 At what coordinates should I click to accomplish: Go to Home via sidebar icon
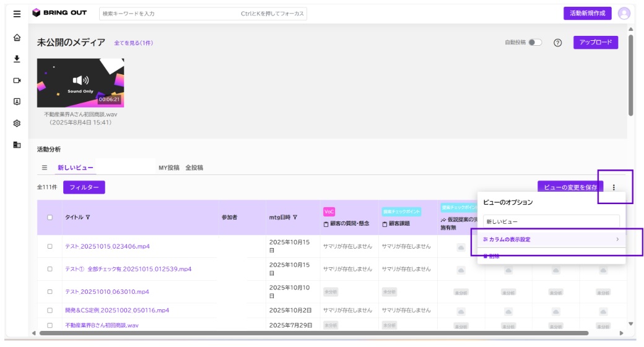point(17,38)
